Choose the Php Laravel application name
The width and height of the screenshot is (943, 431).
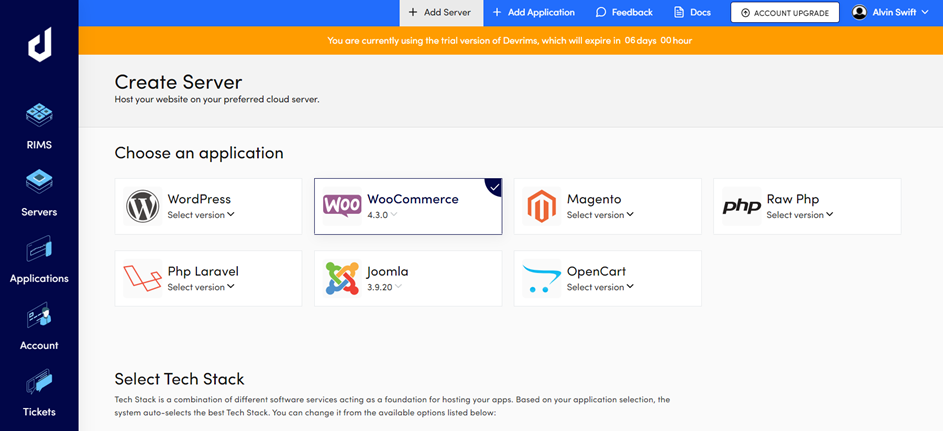203,271
